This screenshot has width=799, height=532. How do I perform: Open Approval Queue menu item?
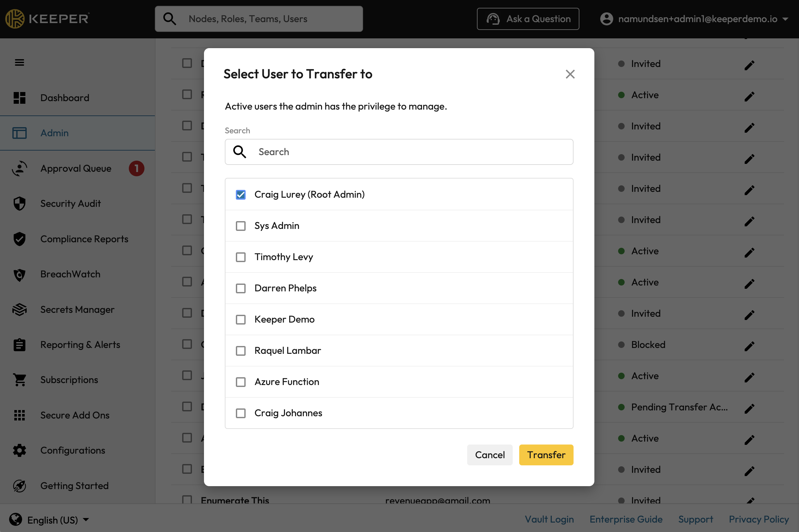tap(76, 168)
